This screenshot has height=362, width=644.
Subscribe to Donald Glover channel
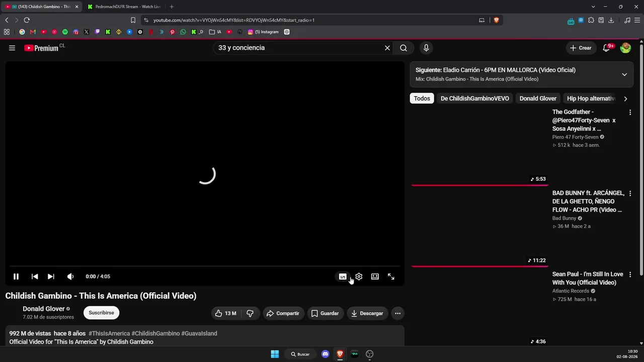(x=101, y=313)
